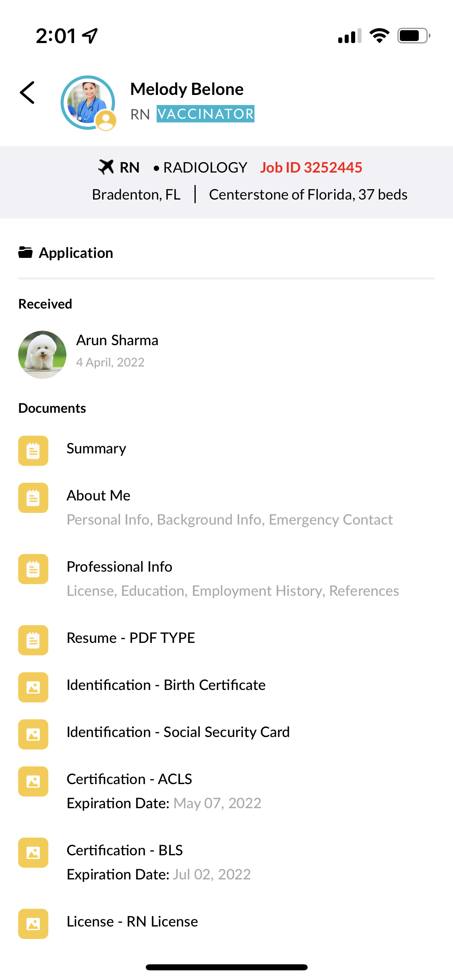Open the Social Security Card image icon
The image size is (453, 980).
point(33,734)
